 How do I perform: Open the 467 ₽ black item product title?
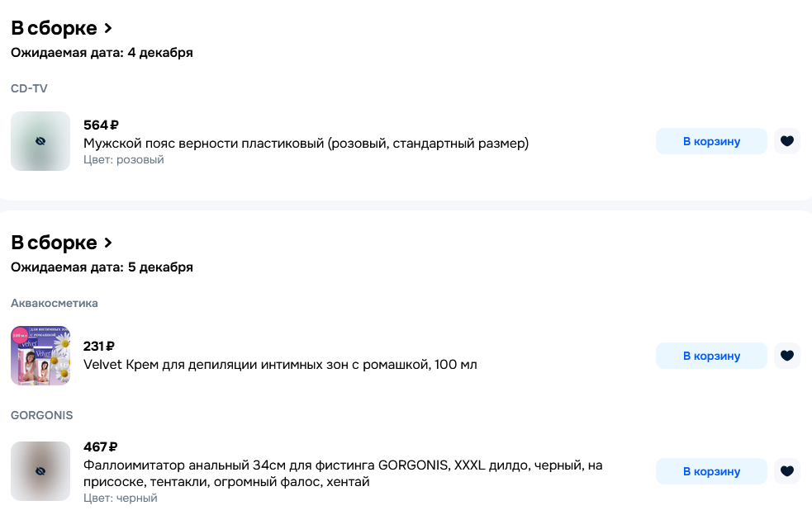point(343,473)
